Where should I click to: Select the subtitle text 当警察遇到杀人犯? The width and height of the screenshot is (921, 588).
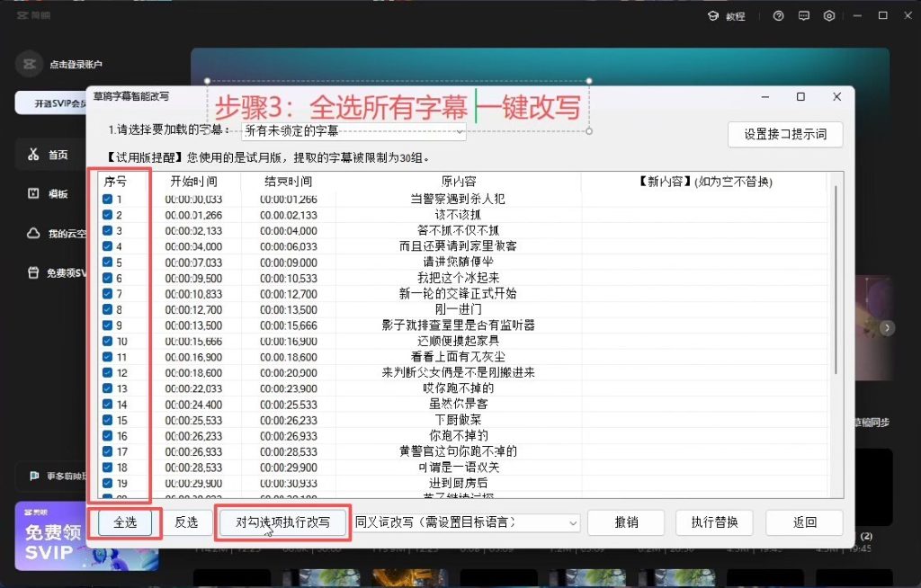click(x=458, y=199)
